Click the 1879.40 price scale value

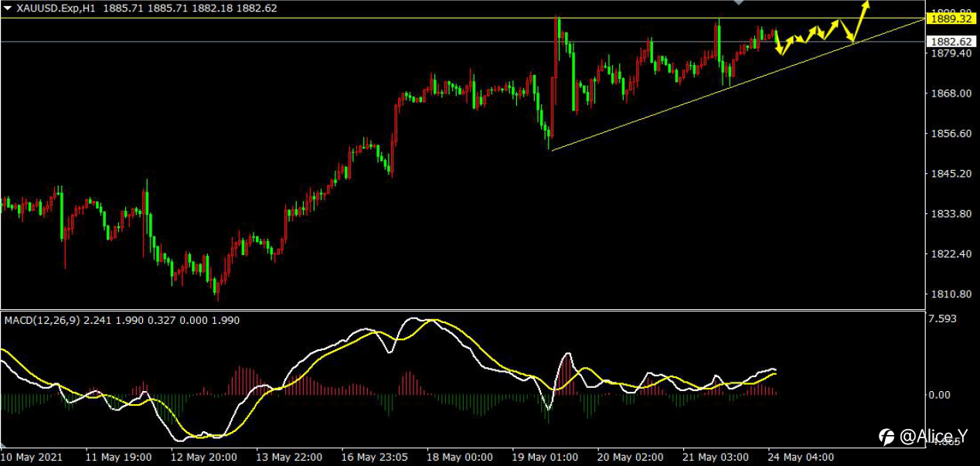(951, 53)
